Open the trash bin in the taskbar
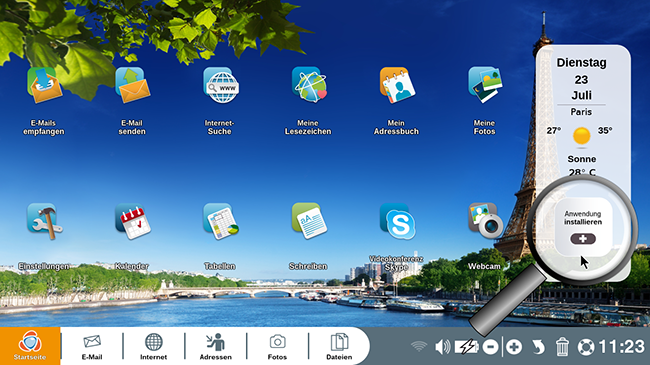Viewport: 650px width, 365px height. point(562,347)
